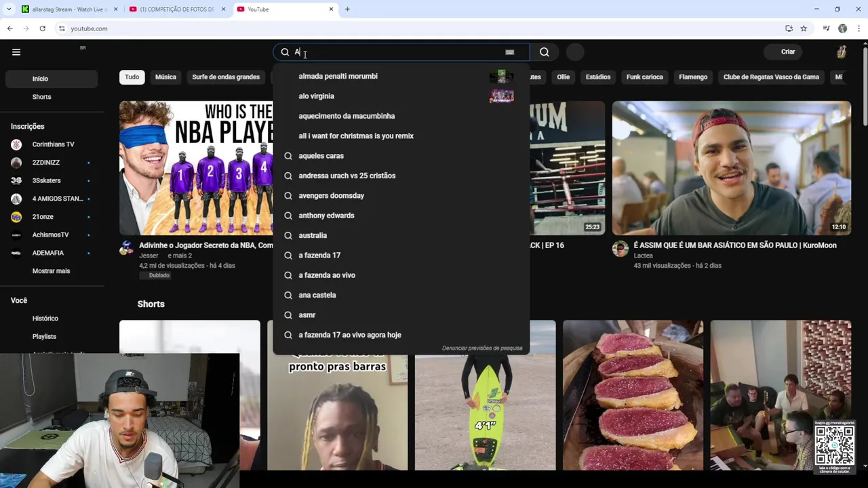Select the Música filter chip

165,77
